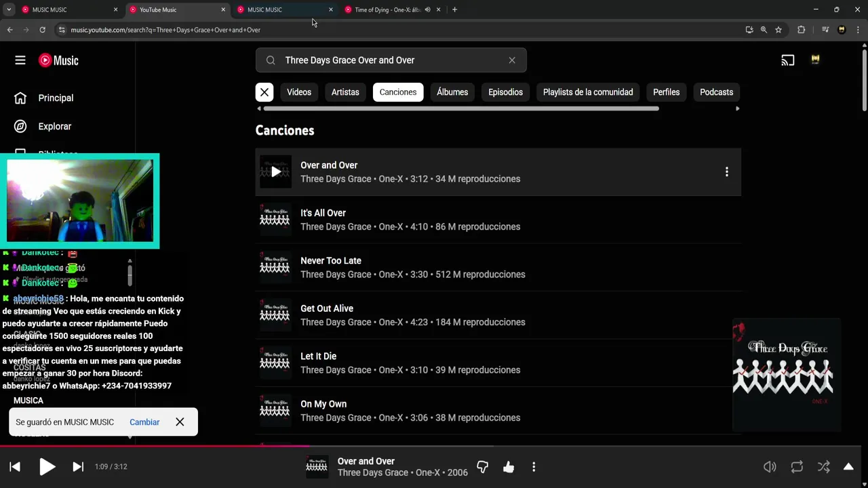The width and height of the screenshot is (868, 488).
Task: Click in the search input field
Action: (x=391, y=60)
